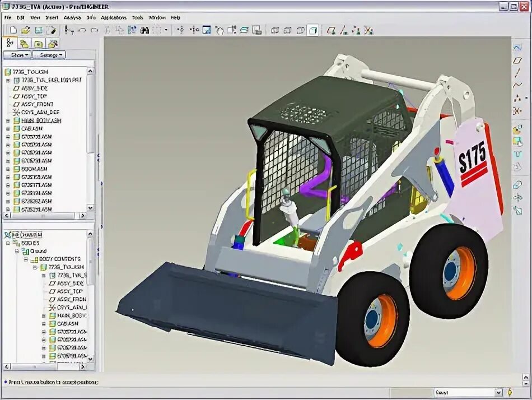Toggle the spin center display
This screenshot has height=400, width=532.
[180, 30]
